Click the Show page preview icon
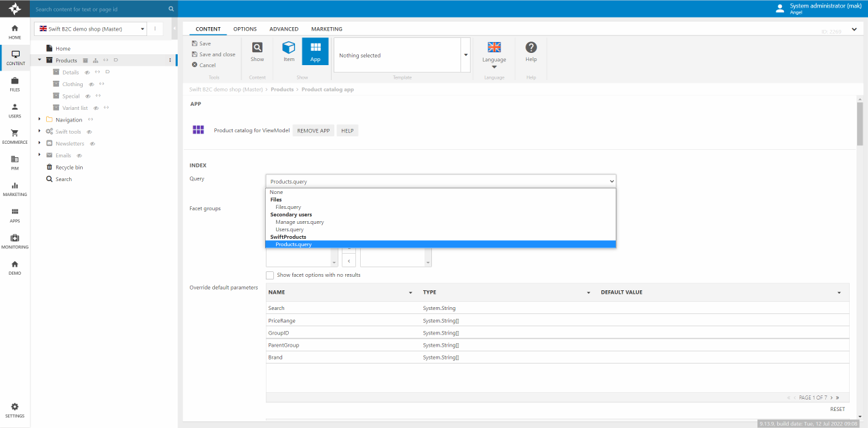868x428 pixels. (258, 51)
